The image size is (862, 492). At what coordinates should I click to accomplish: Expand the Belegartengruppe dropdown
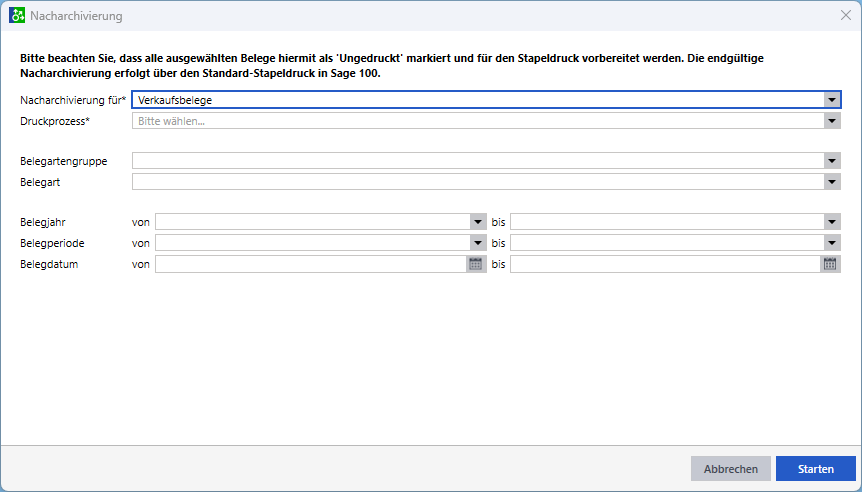tap(831, 161)
